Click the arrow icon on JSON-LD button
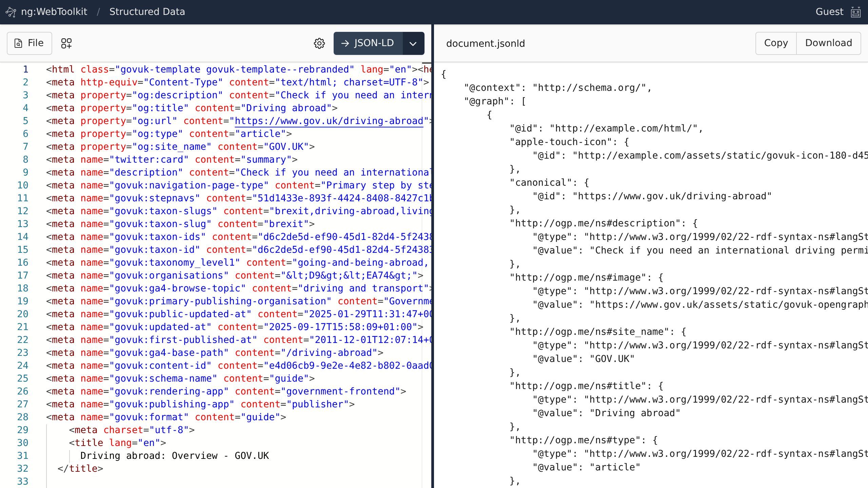Image resolution: width=868 pixels, height=488 pixels. 345,43
